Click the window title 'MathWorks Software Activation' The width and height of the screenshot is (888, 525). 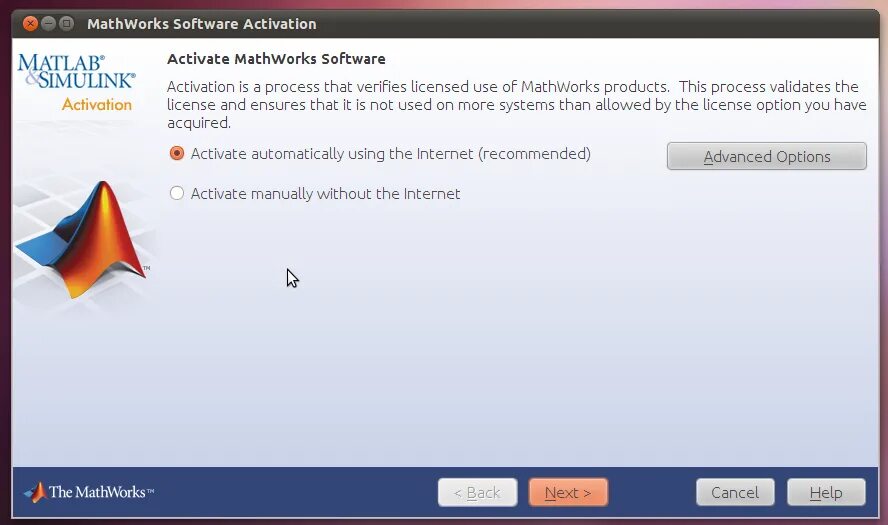point(202,24)
